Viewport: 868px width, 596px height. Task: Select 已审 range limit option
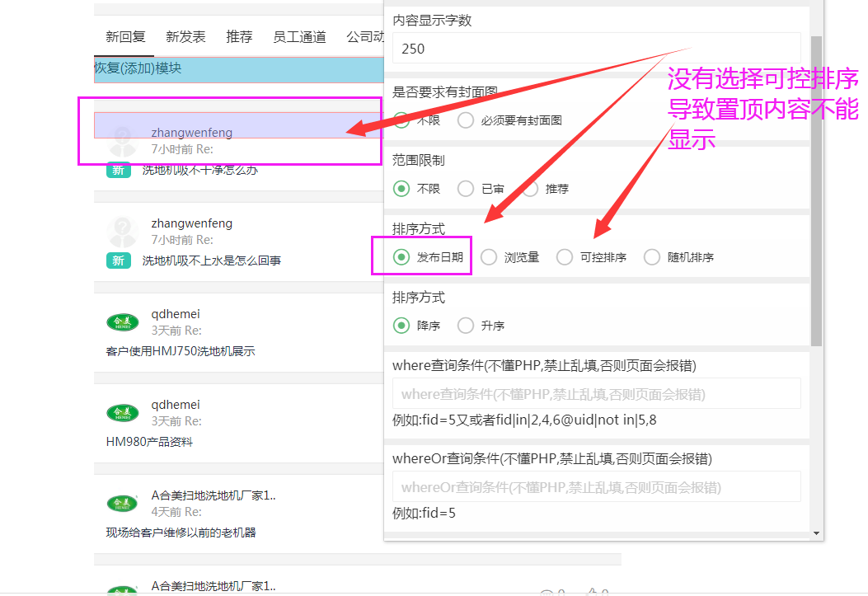[466, 189]
